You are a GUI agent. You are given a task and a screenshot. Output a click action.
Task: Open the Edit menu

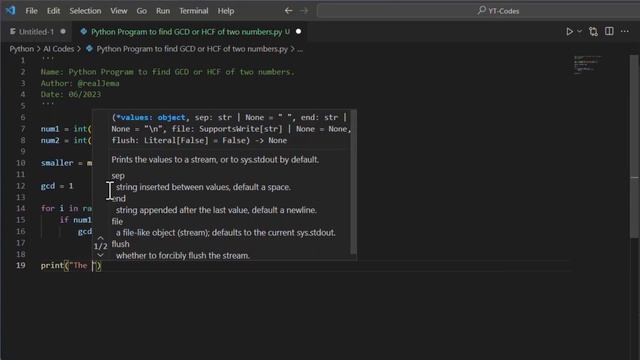[x=53, y=11]
